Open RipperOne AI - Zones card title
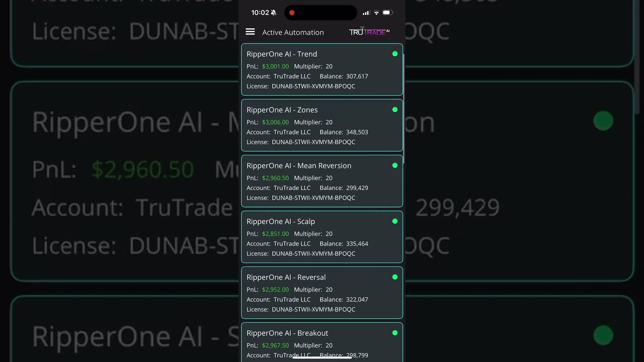The width and height of the screenshot is (644, 362). click(282, 110)
